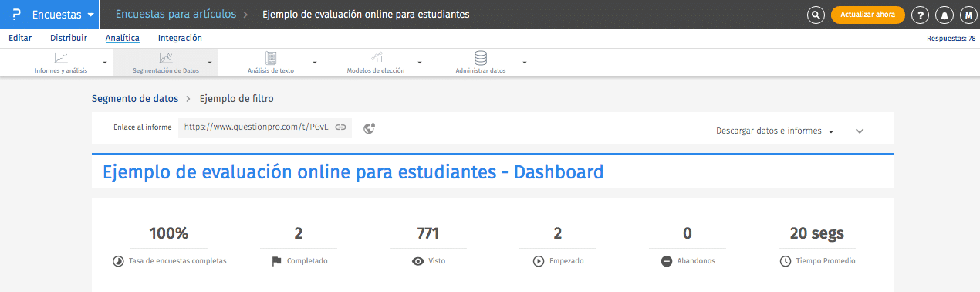This screenshot has width=980, height=292.
Task: Expand the Administrar datos dropdown arrow
Action: coord(525,63)
